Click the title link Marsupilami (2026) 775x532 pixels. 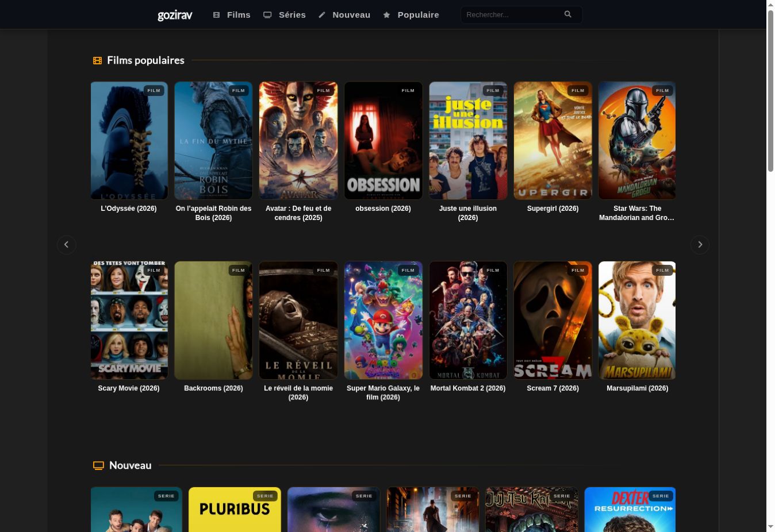[x=638, y=388]
